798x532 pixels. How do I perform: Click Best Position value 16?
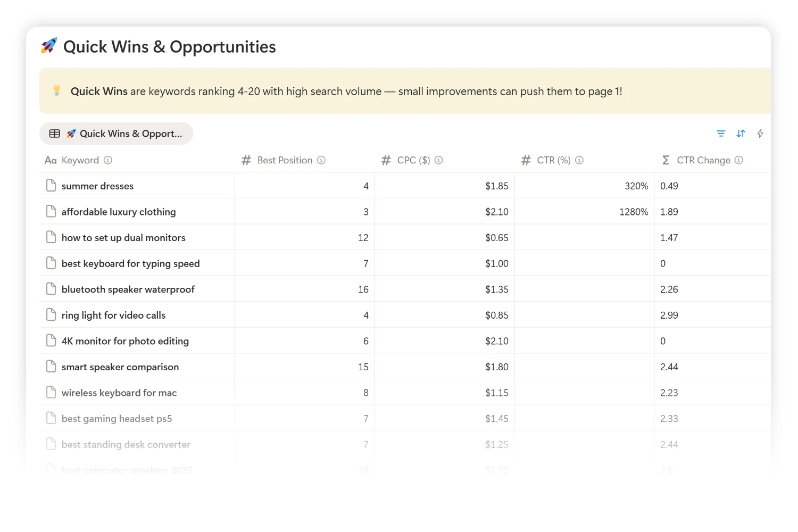[x=305, y=289]
